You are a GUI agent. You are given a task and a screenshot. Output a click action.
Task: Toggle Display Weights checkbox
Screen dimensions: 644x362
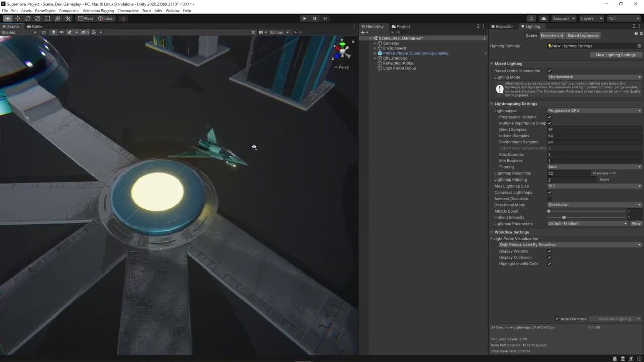tap(549, 251)
